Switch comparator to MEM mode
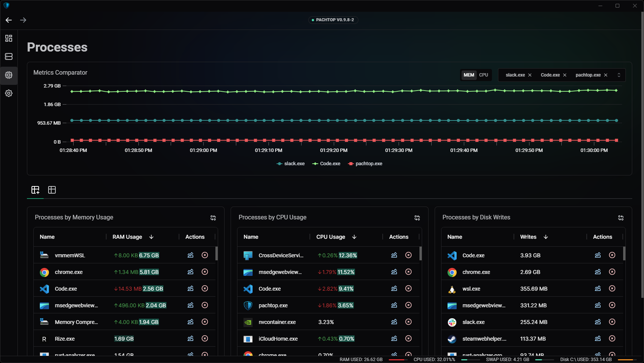 click(x=469, y=75)
